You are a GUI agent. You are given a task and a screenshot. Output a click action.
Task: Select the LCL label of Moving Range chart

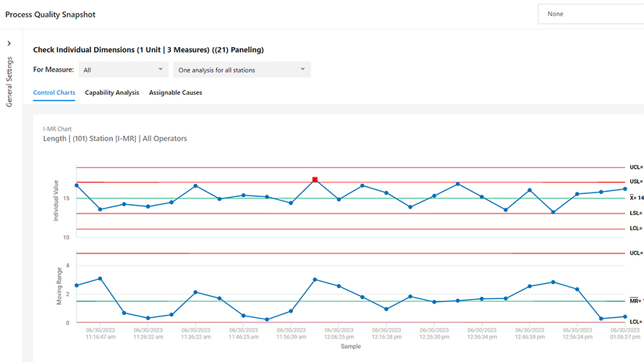coord(635,321)
